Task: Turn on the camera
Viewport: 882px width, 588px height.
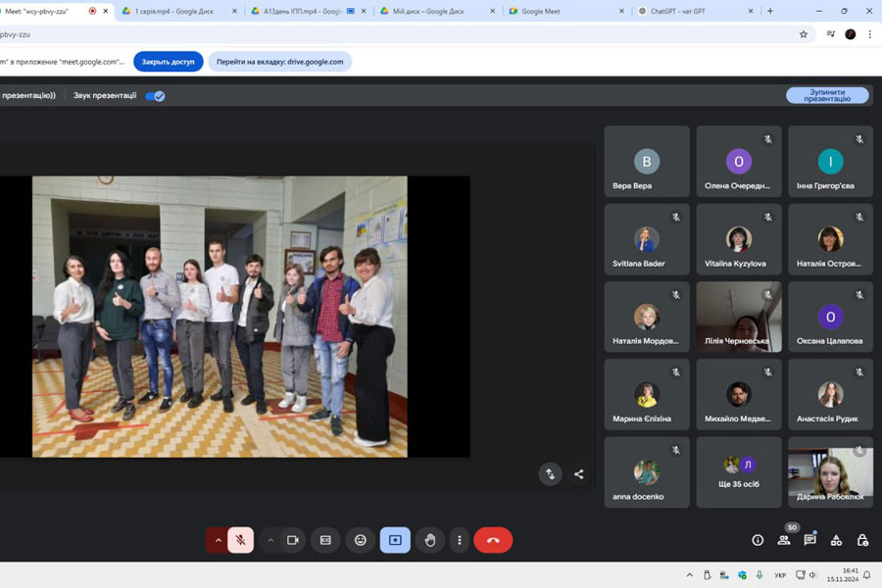Action: tap(292, 540)
